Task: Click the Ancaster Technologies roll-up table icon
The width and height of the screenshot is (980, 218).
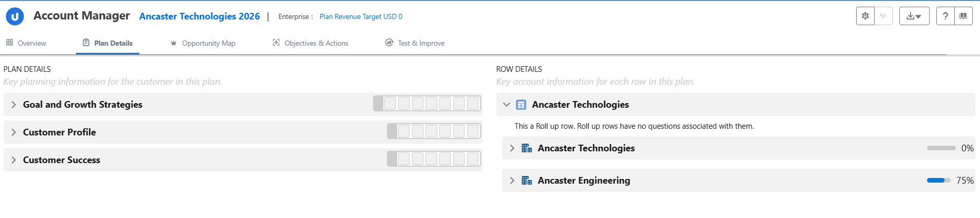Action: click(x=521, y=105)
